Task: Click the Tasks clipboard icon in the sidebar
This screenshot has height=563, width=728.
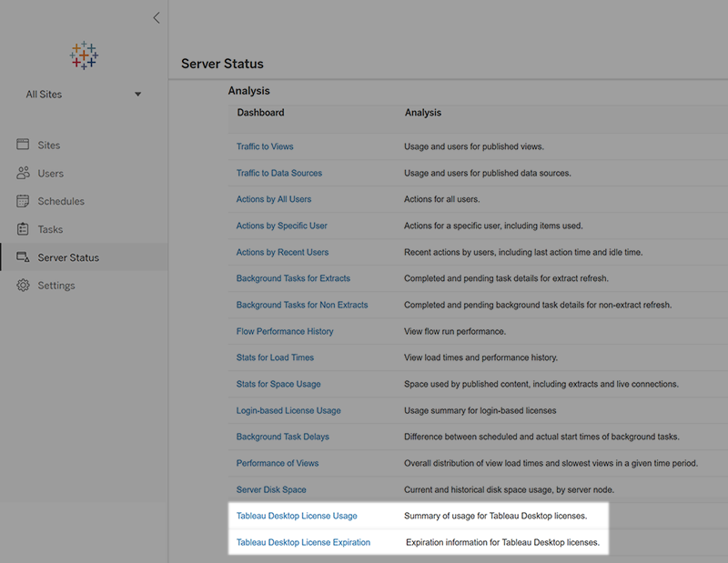Action: point(23,229)
